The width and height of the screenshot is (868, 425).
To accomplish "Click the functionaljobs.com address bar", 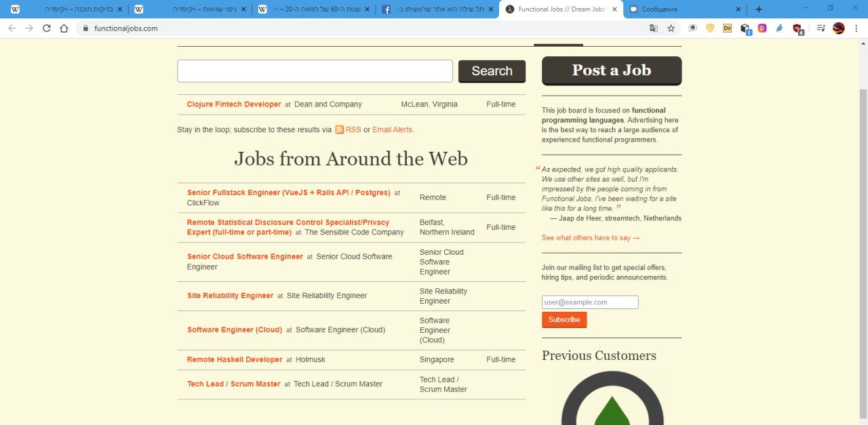I will [366, 28].
